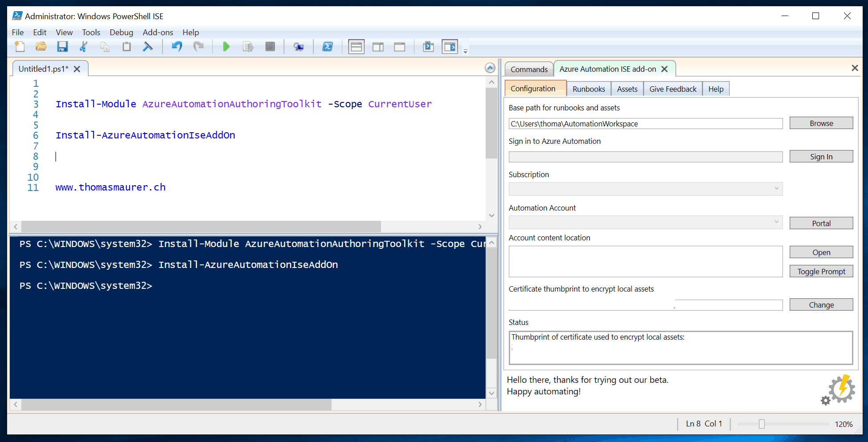Save the script using the Save icon
This screenshot has width=868, height=442.
[62, 46]
